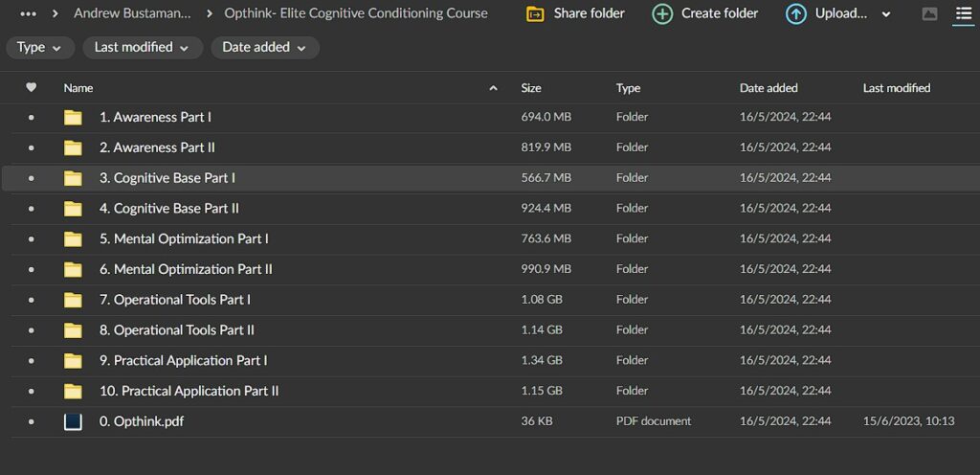Screen dimensions: 980x475
Task: Toggle favorite dot for Awareness Part II
Action: coord(31,148)
